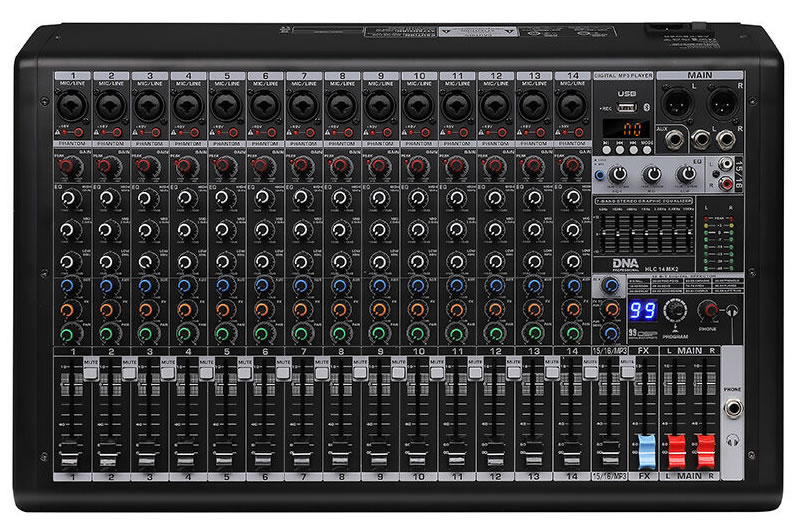Click the orange FX knob on channel 8
Image resolution: width=796 pixels, height=520 pixels.
click(x=340, y=309)
